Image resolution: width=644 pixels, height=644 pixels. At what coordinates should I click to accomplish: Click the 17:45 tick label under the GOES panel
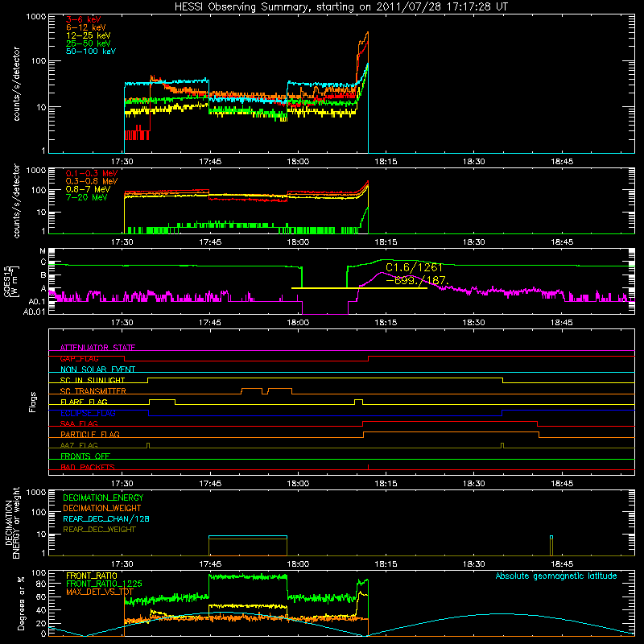[210, 323]
